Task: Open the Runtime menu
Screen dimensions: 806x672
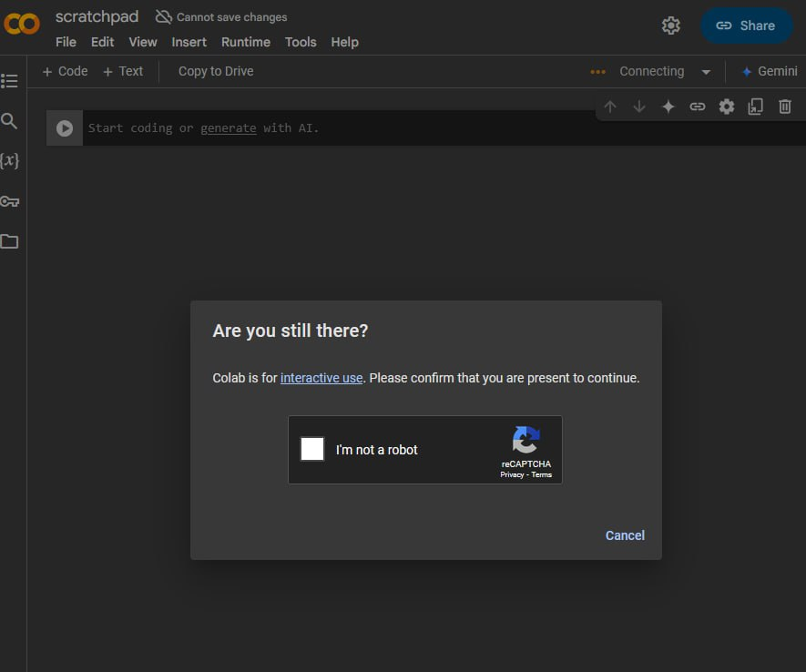Action: click(x=246, y=42)
